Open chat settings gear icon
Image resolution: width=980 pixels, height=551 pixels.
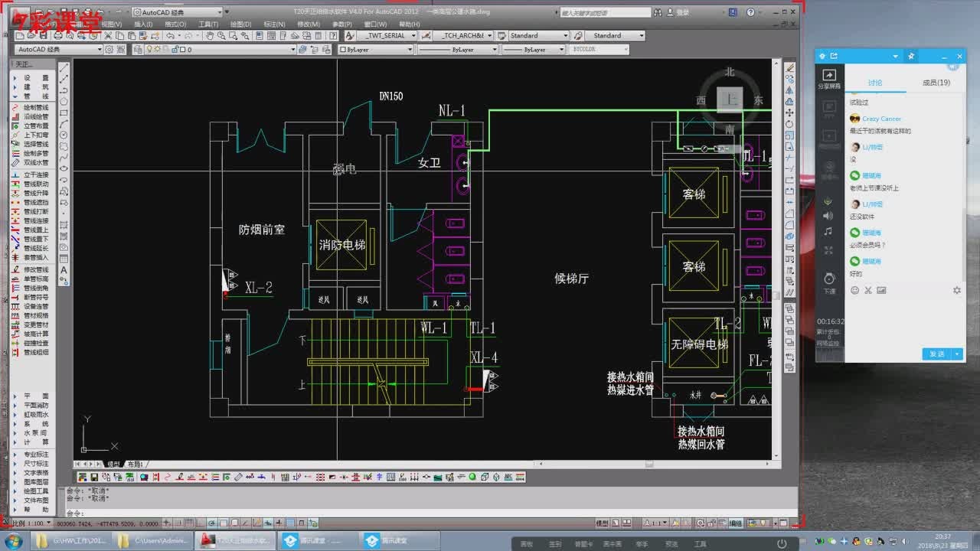[956, 291]
